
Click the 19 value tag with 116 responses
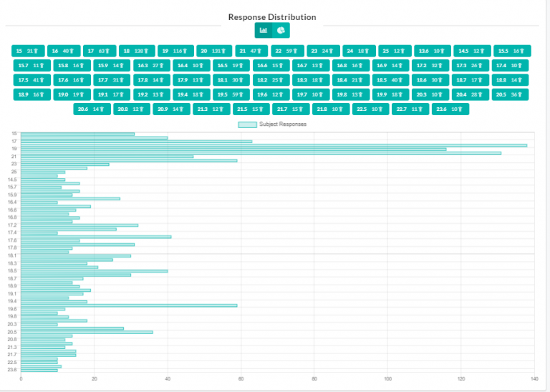[175, 51]
